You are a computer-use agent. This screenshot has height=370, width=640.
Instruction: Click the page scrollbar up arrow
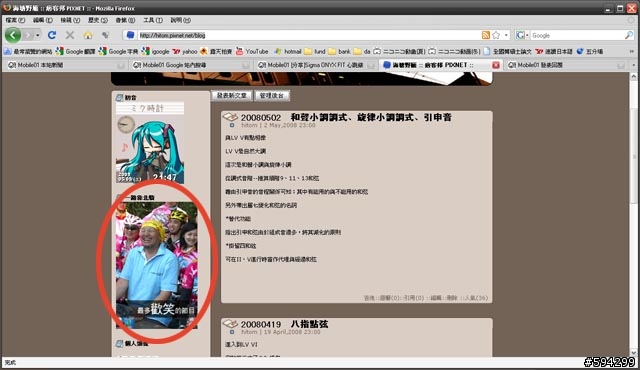[x=633, y=76]
